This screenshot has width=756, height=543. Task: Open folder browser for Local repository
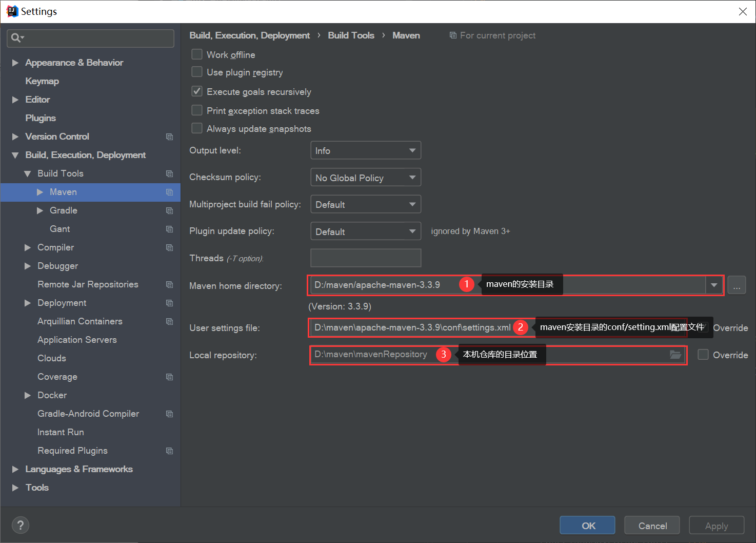[675, 355]
